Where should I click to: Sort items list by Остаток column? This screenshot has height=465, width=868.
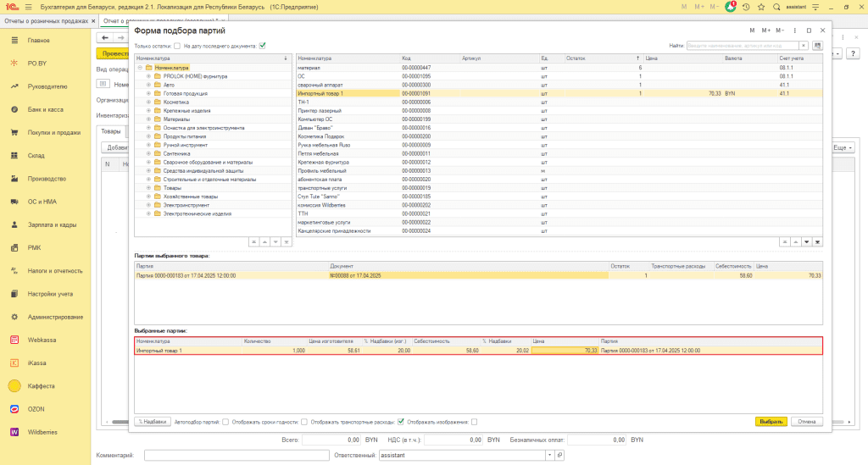click(x=604, y=58)
